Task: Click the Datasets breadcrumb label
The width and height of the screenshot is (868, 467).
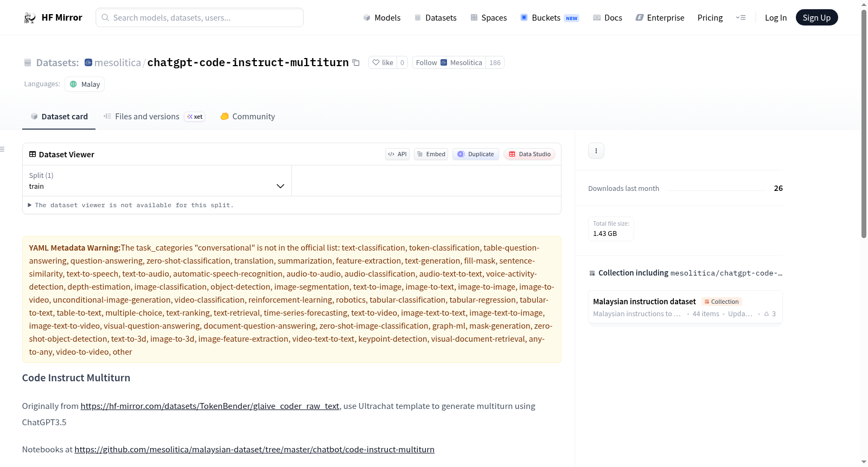Action: [x=57, y=62]
